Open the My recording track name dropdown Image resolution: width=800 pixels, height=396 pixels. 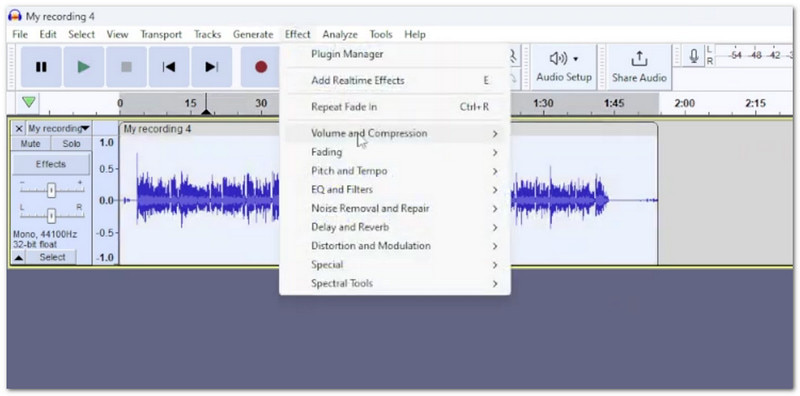59,129
